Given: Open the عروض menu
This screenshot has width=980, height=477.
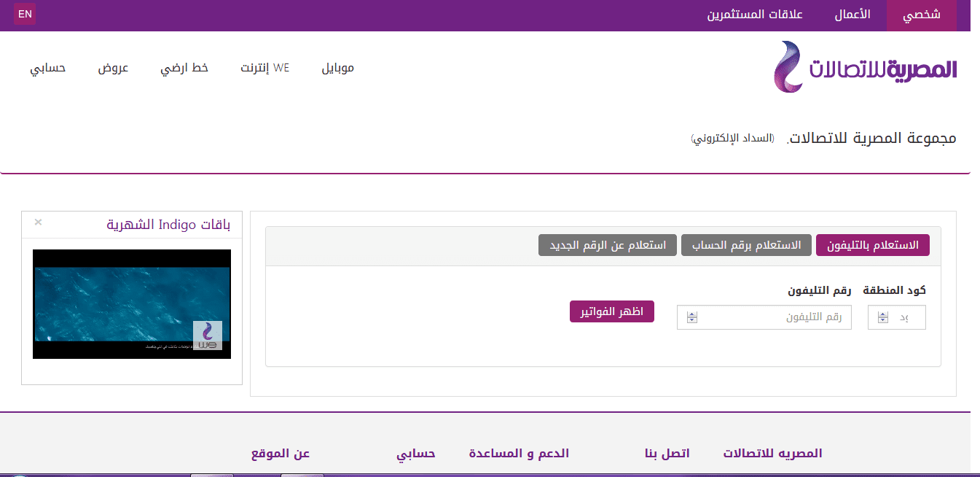Looking at the screenshot, I should click(114, 68).
